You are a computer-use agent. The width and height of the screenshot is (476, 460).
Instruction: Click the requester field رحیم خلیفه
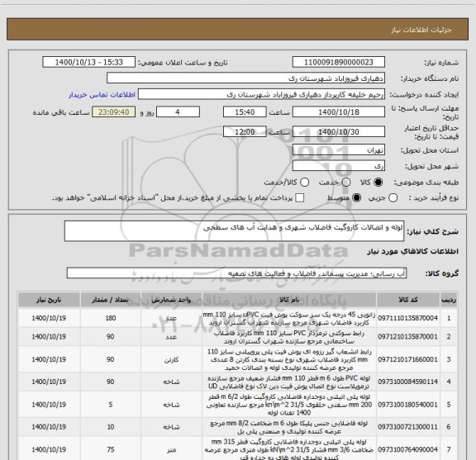[261, 94]
